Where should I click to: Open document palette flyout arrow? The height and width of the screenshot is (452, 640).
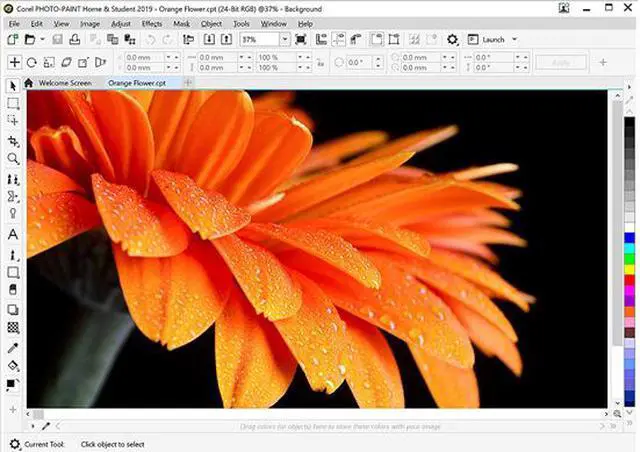click(x=33, y=426)
